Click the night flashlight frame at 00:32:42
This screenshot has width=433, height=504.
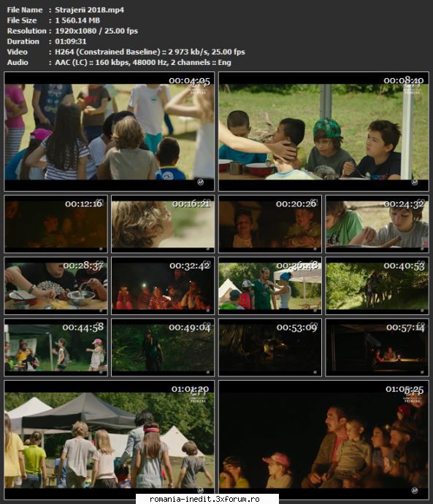(x=163, y=285)
